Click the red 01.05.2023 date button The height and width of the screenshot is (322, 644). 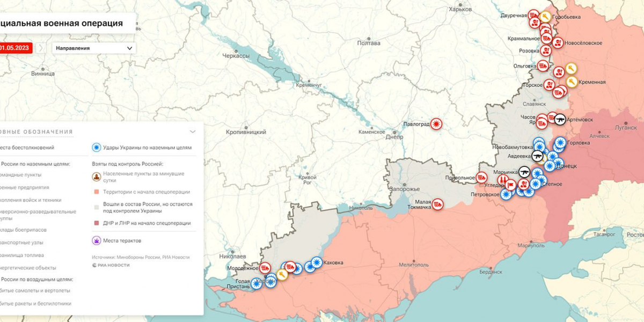[x=16, y=48]
